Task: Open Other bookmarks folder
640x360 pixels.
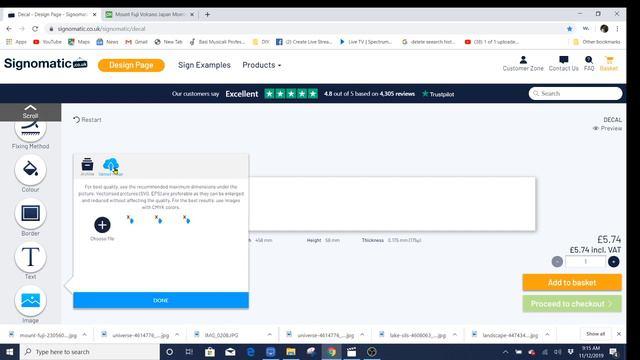Action: [597, 42]
